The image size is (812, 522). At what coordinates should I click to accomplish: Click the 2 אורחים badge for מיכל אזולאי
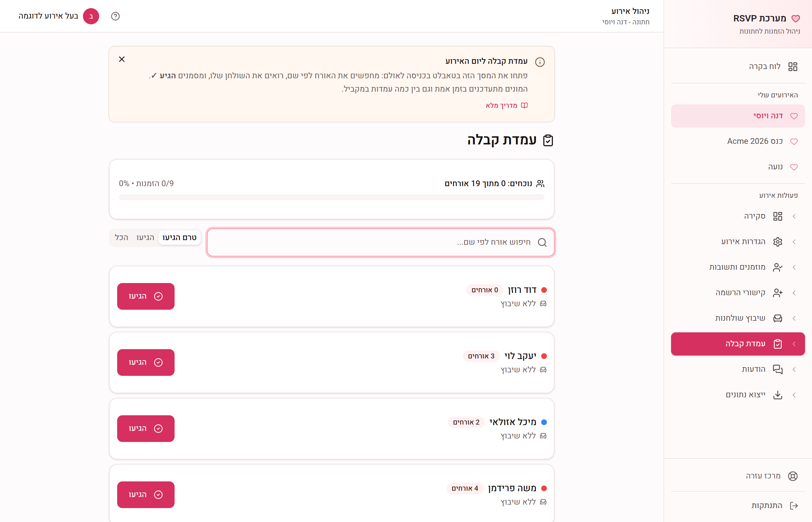pos(466,422)
